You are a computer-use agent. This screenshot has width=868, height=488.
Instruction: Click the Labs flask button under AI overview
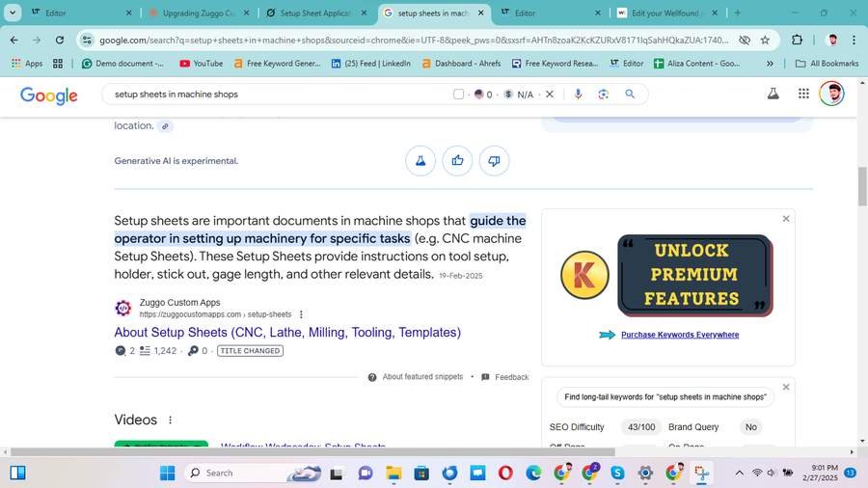(420, 160)
